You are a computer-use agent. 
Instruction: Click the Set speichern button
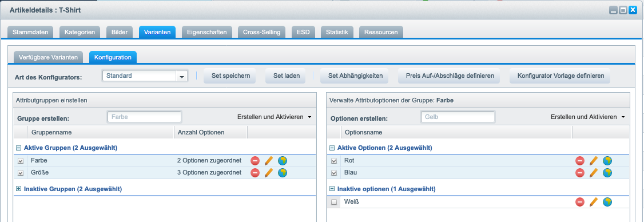(229, 76)
